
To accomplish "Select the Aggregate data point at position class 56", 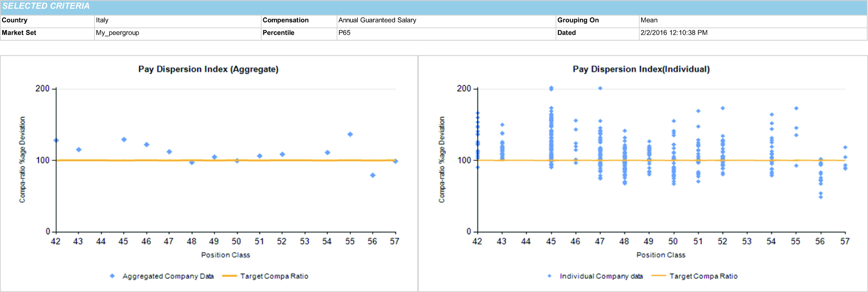I will click(x=373, y=175).
